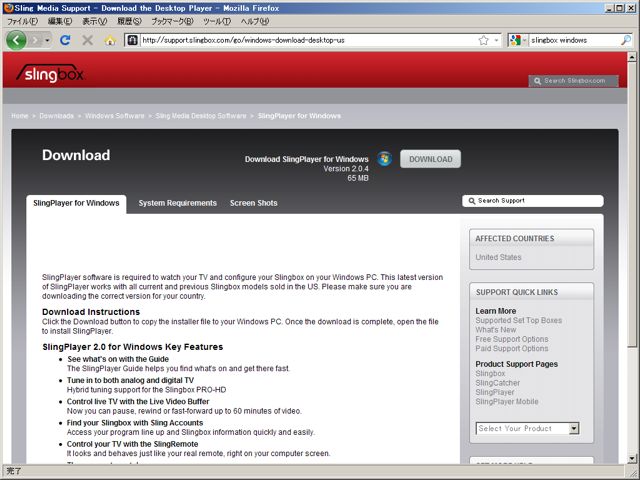This screenshot has width=640, height=480.
Task: Switch to the System Requirements tab
Action: click(x=178, y=203)
